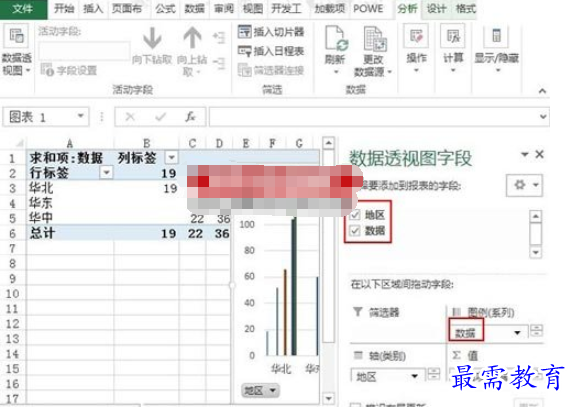Close the 数据透视图字段 pane

coord(540,155)
